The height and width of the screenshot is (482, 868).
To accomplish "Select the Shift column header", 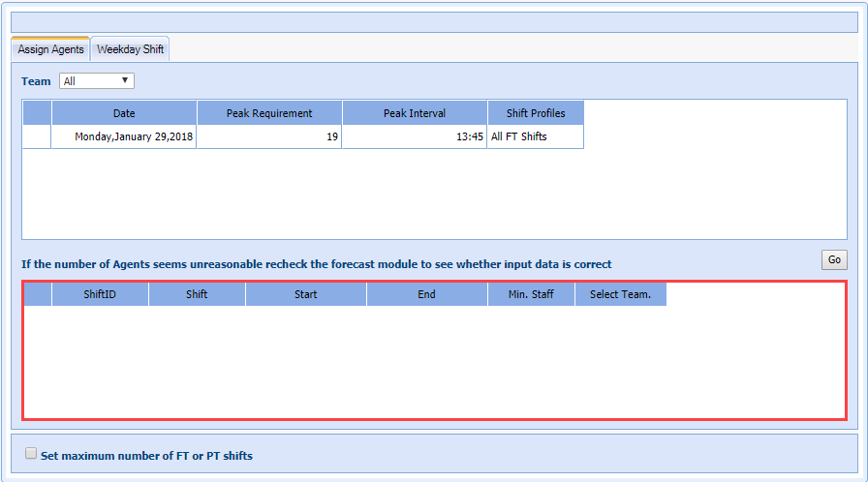I will pyautogui.click(x=197, y=294).
